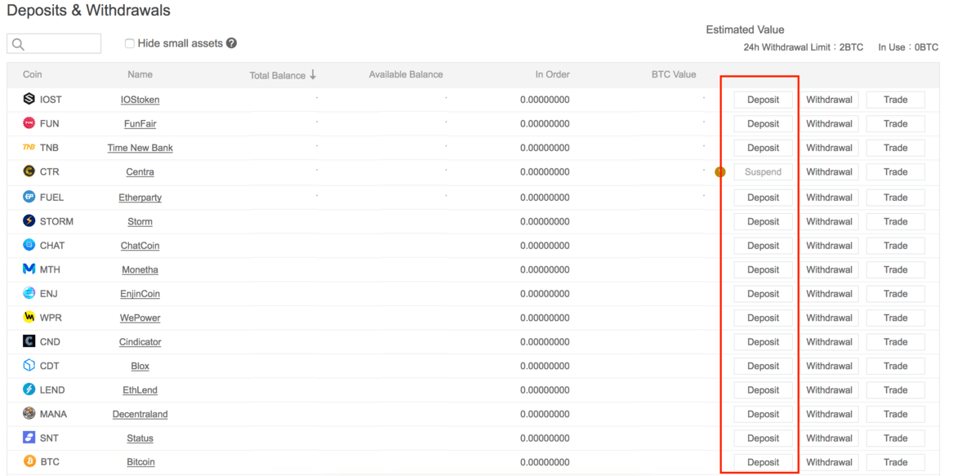Focus the coin search input field

point(54,44)
